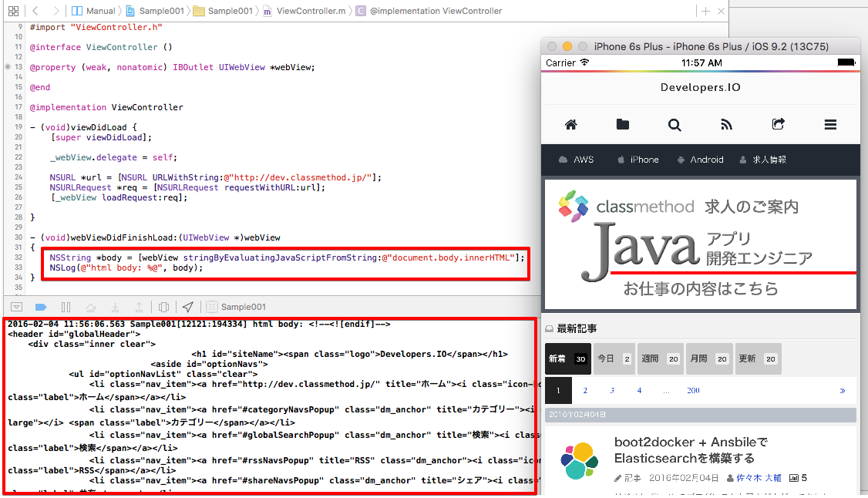
Task: Pause execution with the pause icon
Action: pos(65,307)
